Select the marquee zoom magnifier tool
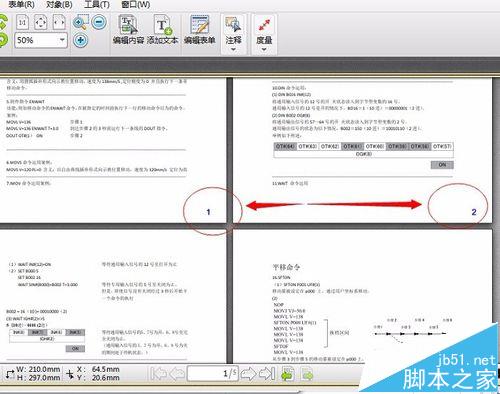Viewport: 500px width, 394px height. [x=80, y=22]
